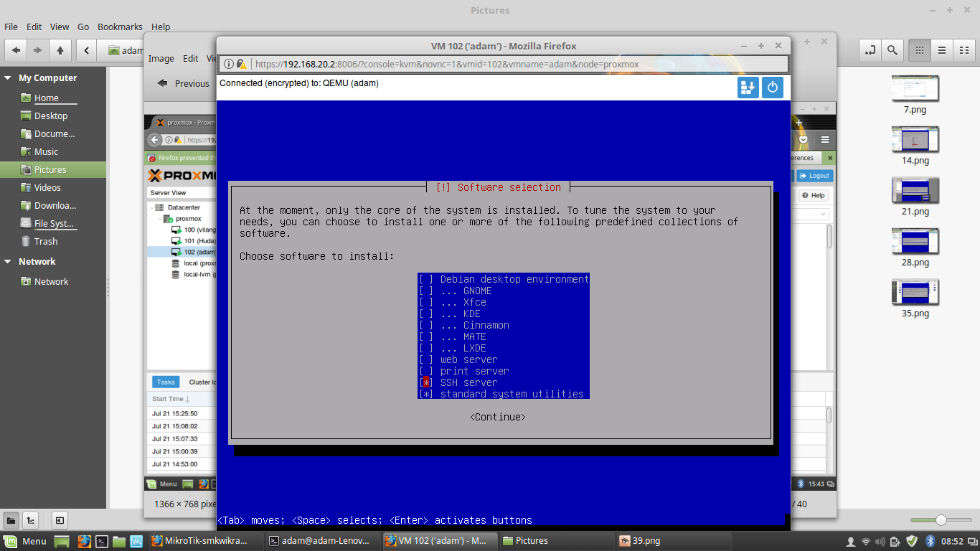Launch Firefox from the panel
The width and height of the screenshot is (980, 551).
pyautogui.click(x=85, y=541)
